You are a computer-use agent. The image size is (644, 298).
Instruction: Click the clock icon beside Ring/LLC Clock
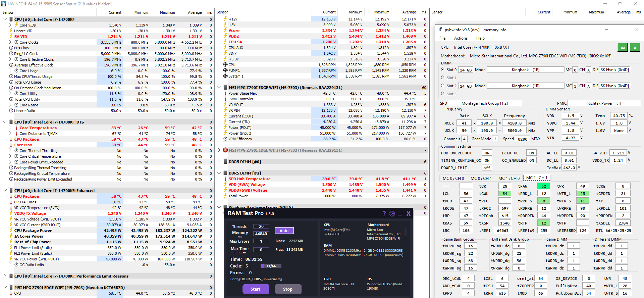point(11,54)
